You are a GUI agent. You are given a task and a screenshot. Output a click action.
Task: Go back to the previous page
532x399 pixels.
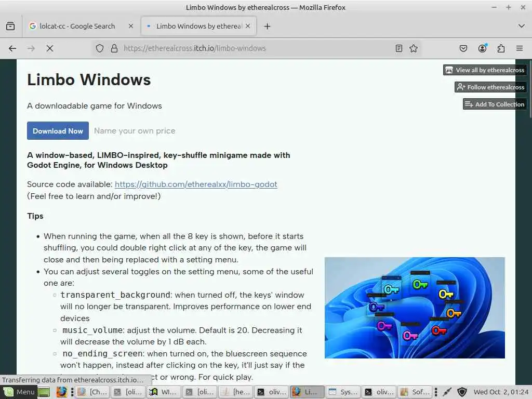tap(12, 48)
